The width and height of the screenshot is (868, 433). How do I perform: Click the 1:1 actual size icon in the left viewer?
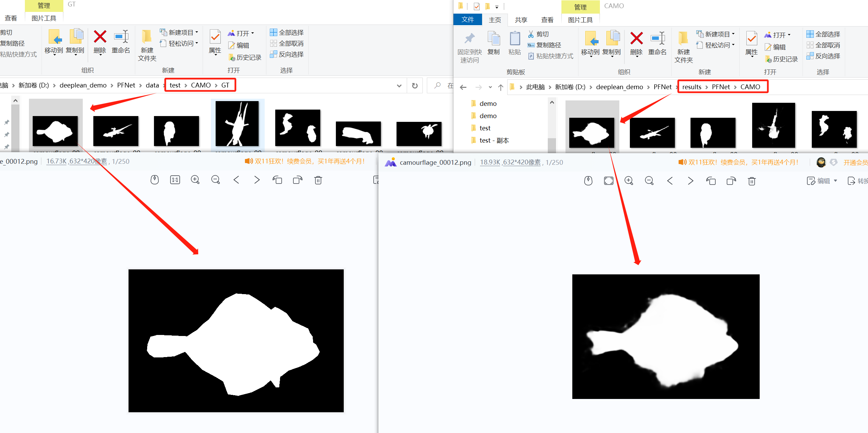[175, 180]
